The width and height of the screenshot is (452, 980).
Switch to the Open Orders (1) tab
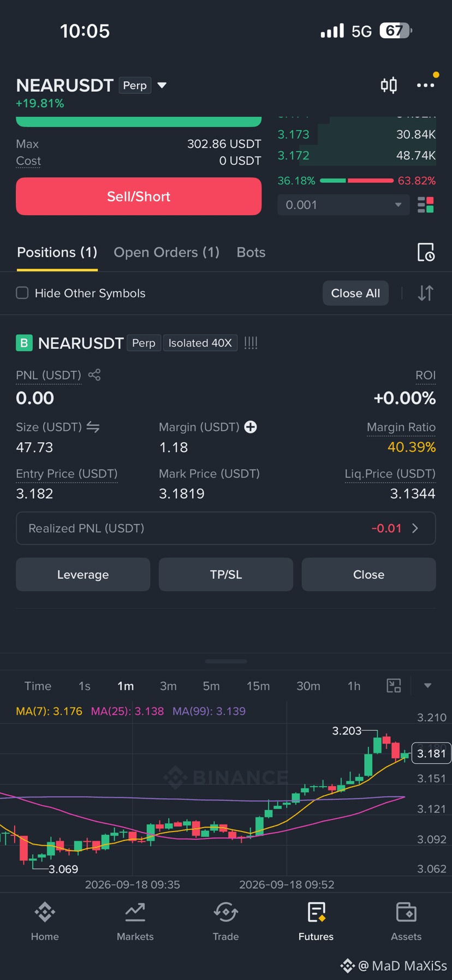(166, 252)
